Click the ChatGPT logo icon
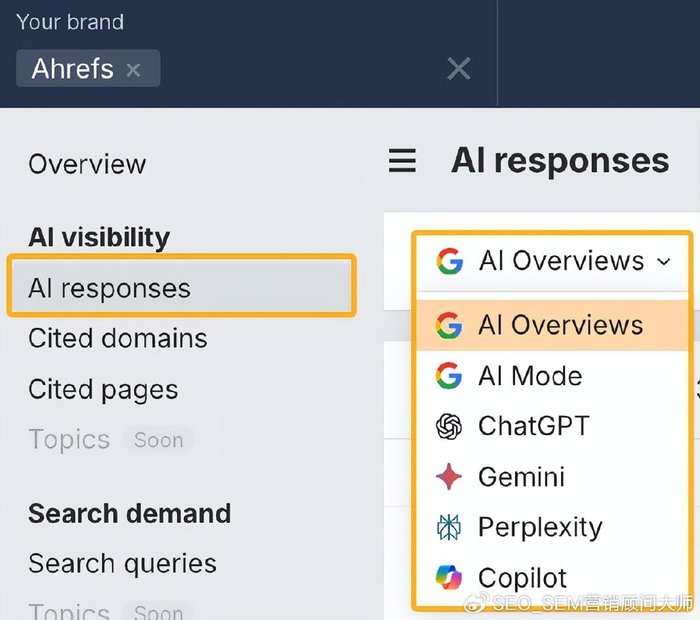The width and height of the screenshot is (700, 620). (x=449, y=427)
